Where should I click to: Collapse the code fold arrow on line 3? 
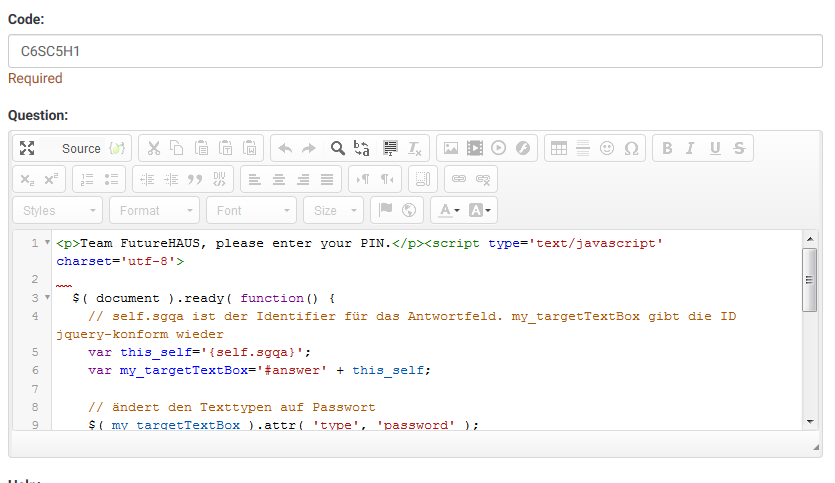pyautogui.click(x=47, y=298)
